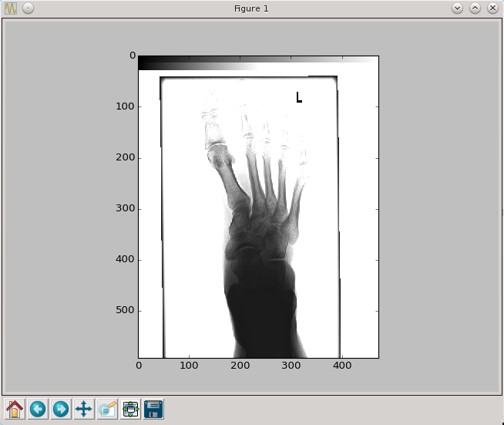
Task: Toggle the round sticky button in the title bar
Action: click(x=28, y=8)
